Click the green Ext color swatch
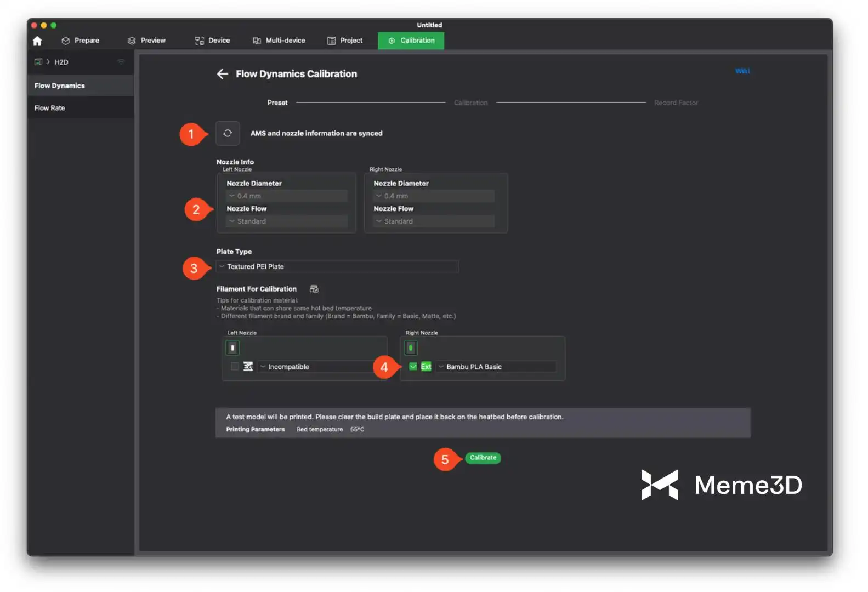Image resolution: width=868 pixels, height=592 pixels. tap(426, 367)
